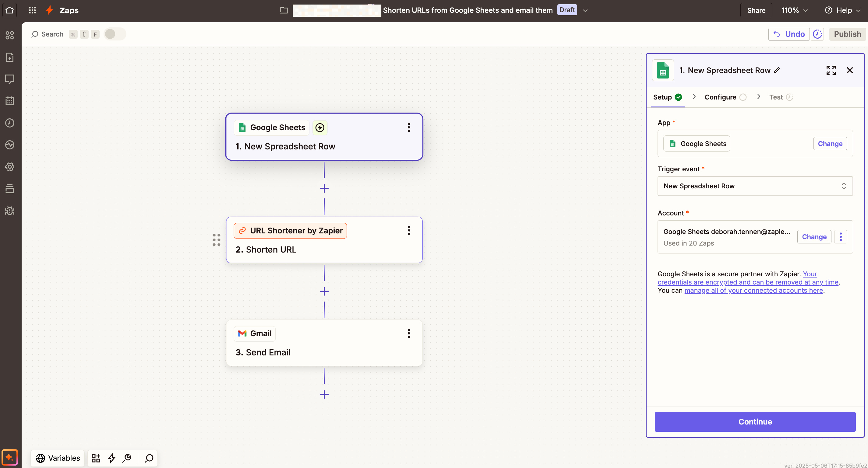Expand the step panel to fullscreen
Screen dimensions: 868x468
(831, 70)
